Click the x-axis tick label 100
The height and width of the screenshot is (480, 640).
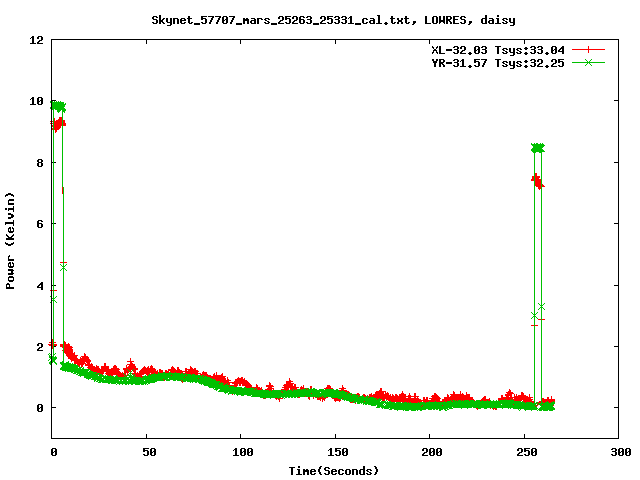(x=243, y=452)
